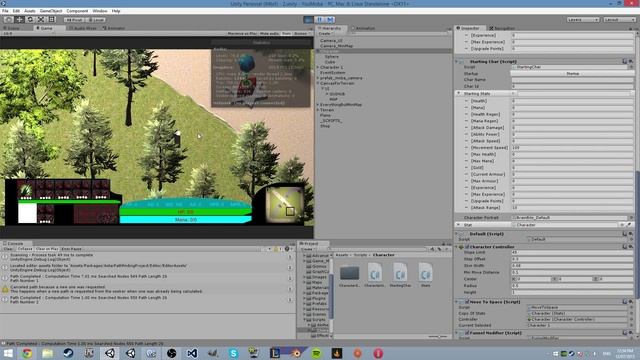The image size is (640, 360).
Task: Switch to the Scene tab
Action: click(12, 28)
